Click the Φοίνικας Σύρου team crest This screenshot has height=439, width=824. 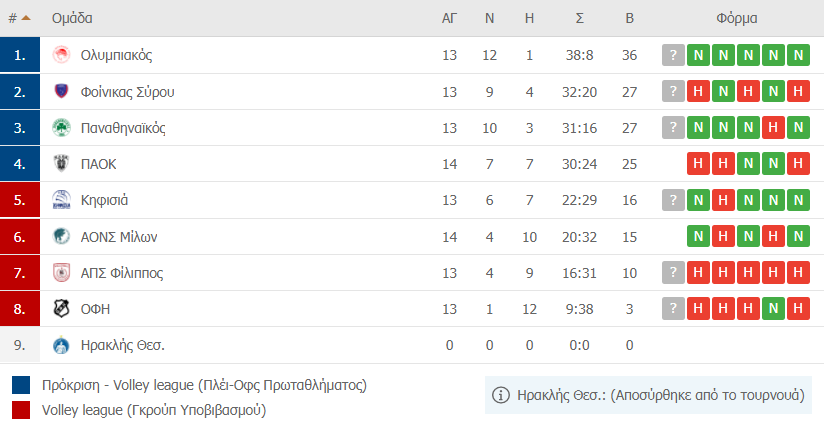coord(61,92)
